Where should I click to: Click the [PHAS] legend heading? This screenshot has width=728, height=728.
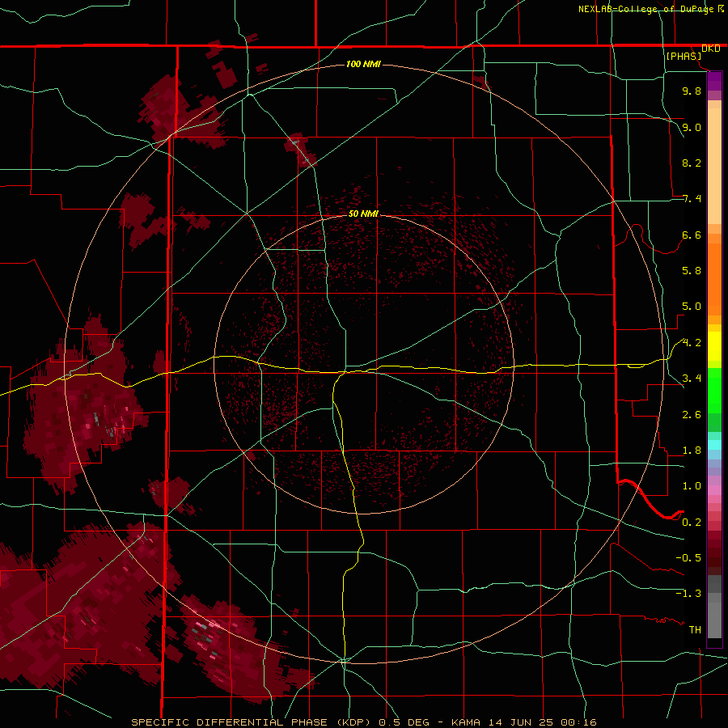pyautogui.click(x=684, y=56)
